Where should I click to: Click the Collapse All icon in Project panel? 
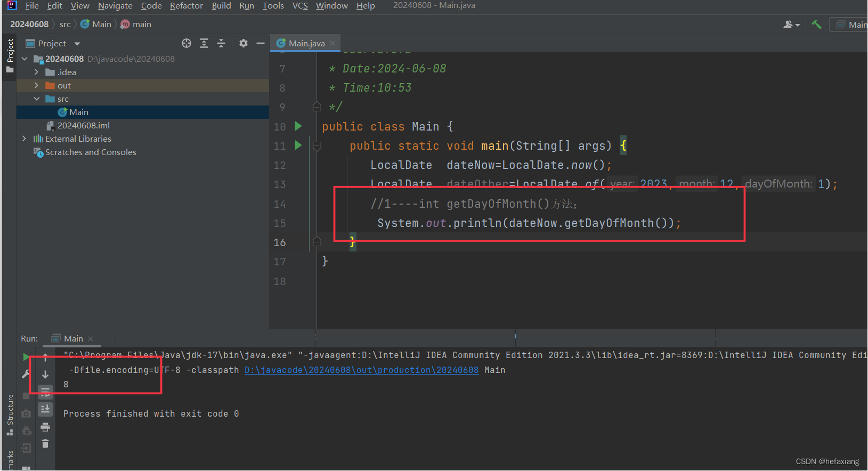(221, 44)
